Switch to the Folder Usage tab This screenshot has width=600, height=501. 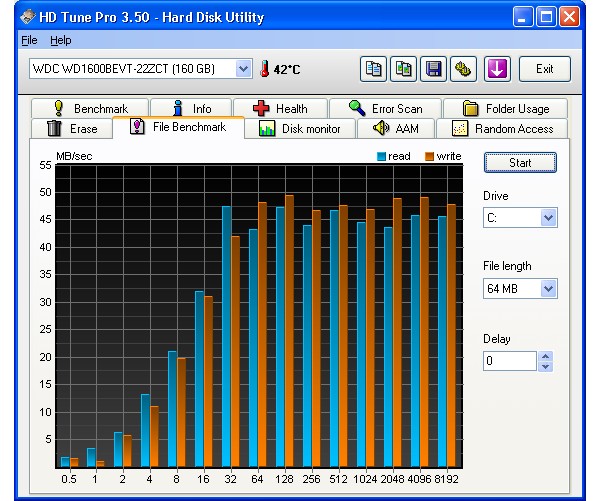tap(505, 108)
